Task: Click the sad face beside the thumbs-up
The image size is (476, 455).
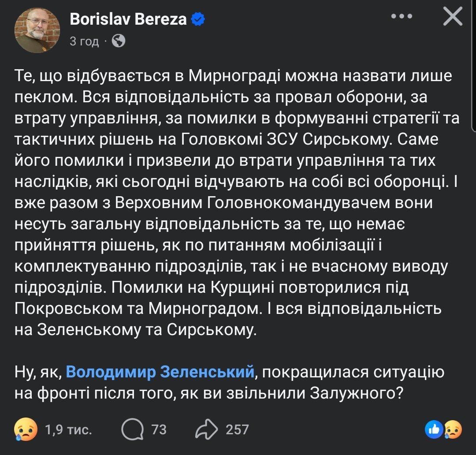Action: pyautogui.click(x=452, y=429)
